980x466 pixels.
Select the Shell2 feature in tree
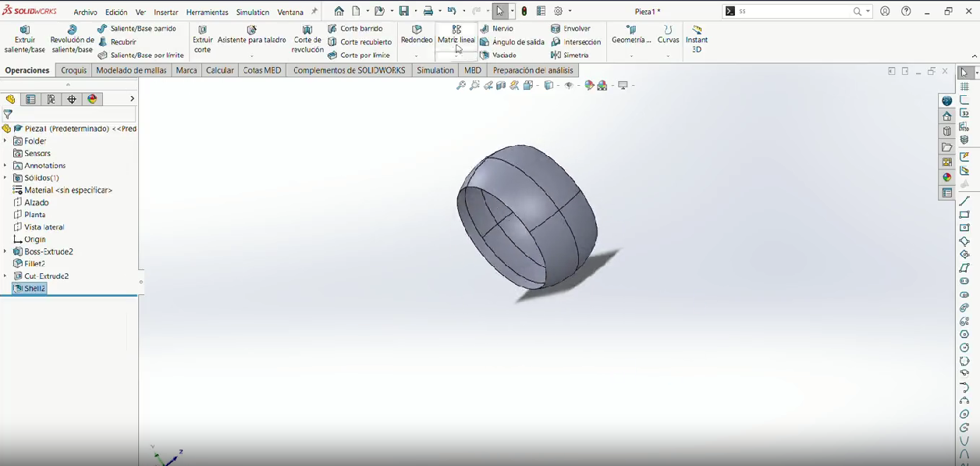click(x=29, y=289)
